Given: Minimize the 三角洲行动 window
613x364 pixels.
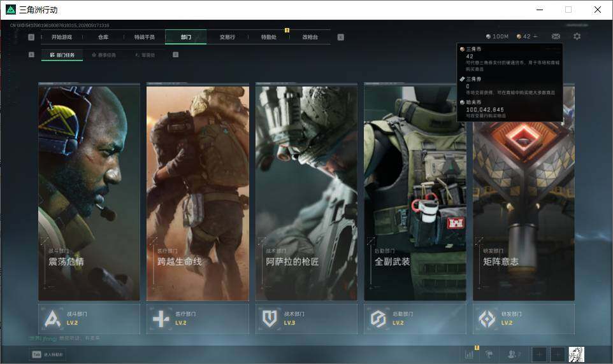Looking at the screenshot, I should (540, 10).
